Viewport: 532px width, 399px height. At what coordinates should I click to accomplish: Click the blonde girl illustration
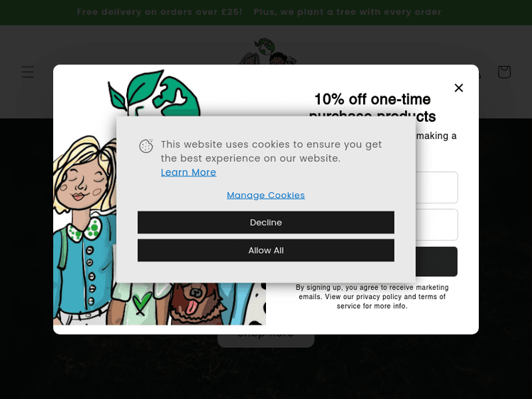click(84, 230)
